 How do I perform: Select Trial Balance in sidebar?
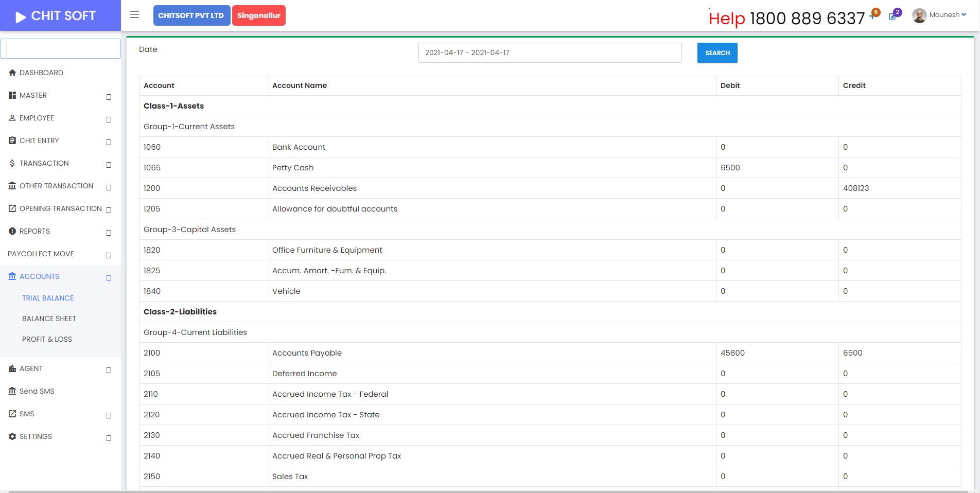click(x=48, y=298)
